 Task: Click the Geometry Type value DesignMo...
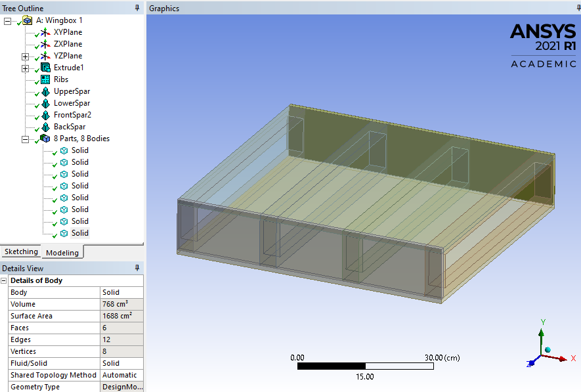pos(121,387)
